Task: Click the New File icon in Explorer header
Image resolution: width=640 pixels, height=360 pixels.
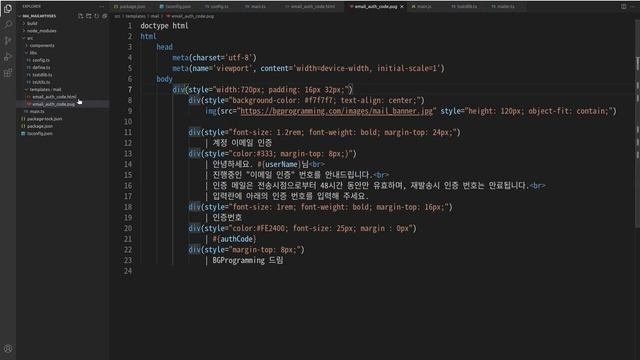Action: point(80,16)
